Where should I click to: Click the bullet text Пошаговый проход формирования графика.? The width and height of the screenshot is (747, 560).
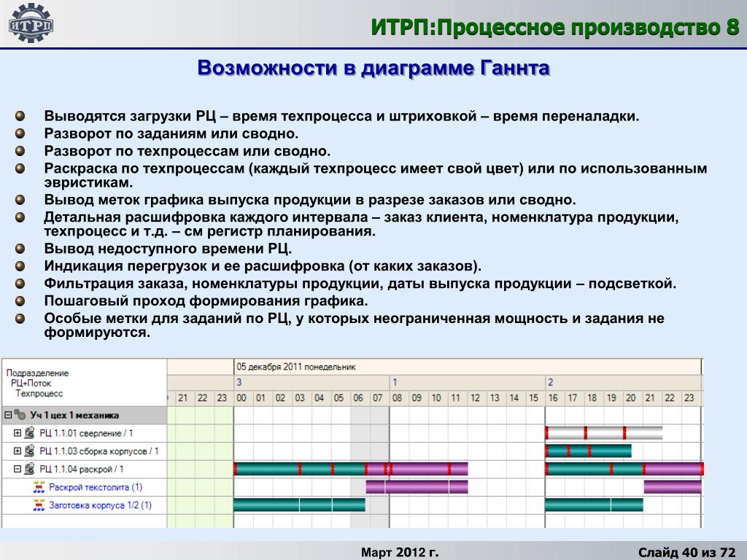tap(206, 301)
